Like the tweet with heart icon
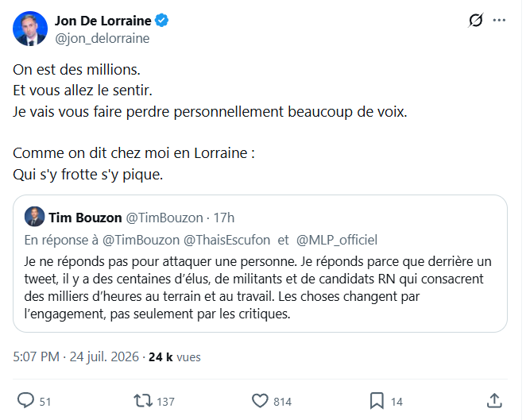The width and height of the screenshot is (526, 420). [x=260, y=401]
